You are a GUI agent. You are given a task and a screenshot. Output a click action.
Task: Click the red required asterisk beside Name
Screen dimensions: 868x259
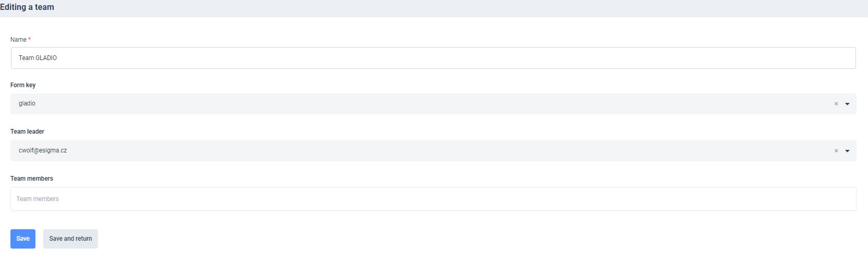click(30, 40)
